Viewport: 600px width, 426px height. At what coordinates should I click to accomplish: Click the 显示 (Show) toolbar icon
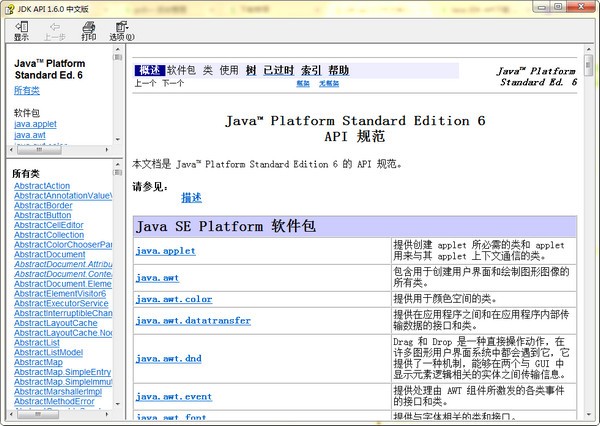pyautogui.click(x=21, y=31)
